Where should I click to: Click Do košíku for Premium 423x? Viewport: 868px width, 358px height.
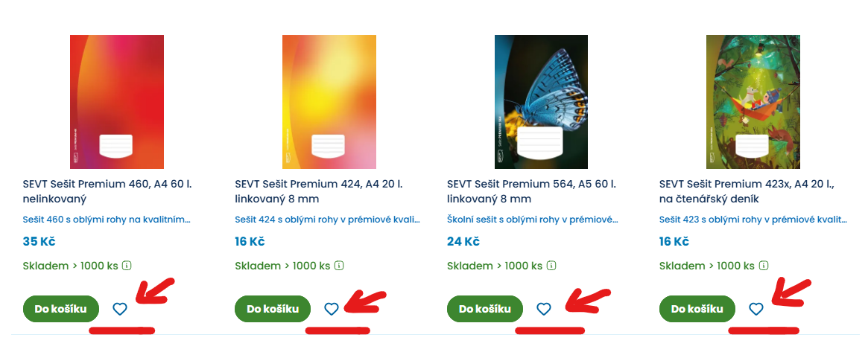pos(697,309)
